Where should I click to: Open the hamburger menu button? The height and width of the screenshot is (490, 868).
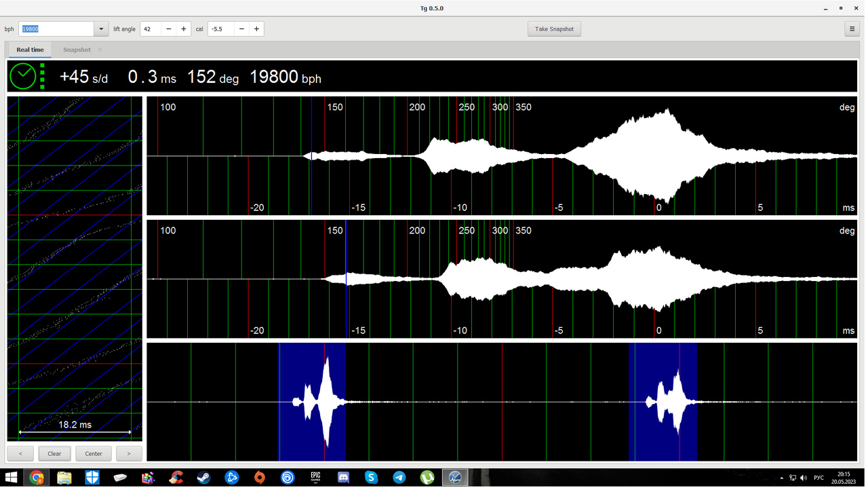[852, 29]
